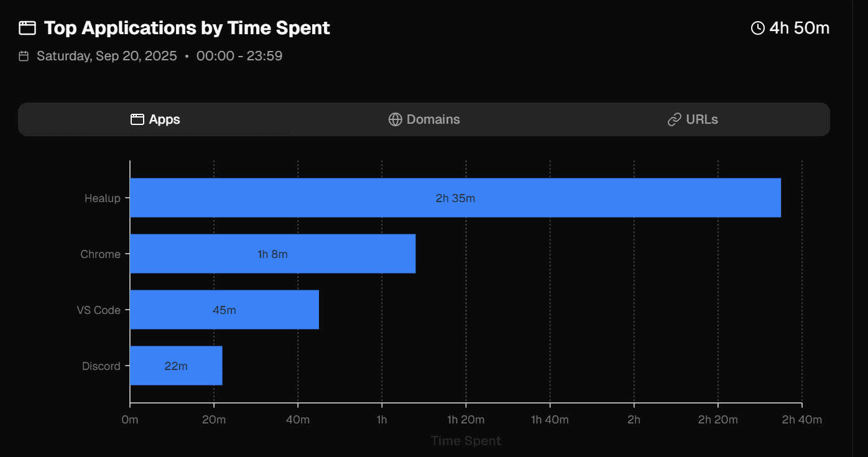Viewport: 868px width, 457px height.
Task: Click the VS Code axis label
Action: pyautogui.click(x=98, y=310)
